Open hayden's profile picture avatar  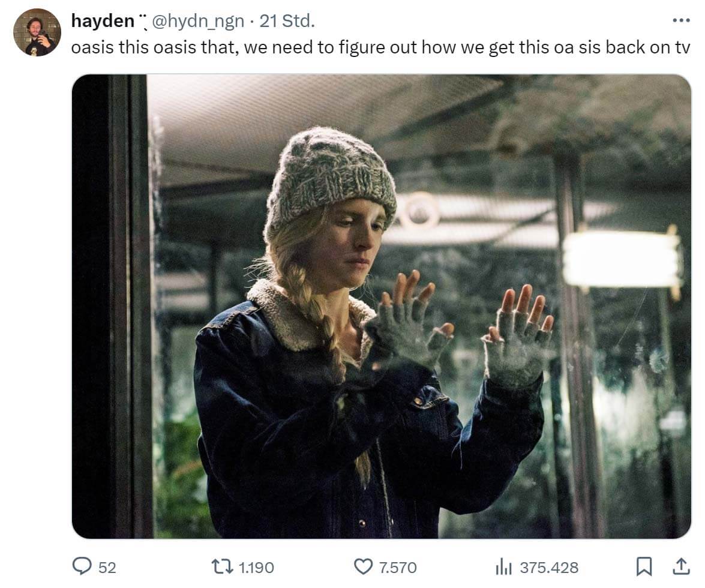tap(37, 32)
